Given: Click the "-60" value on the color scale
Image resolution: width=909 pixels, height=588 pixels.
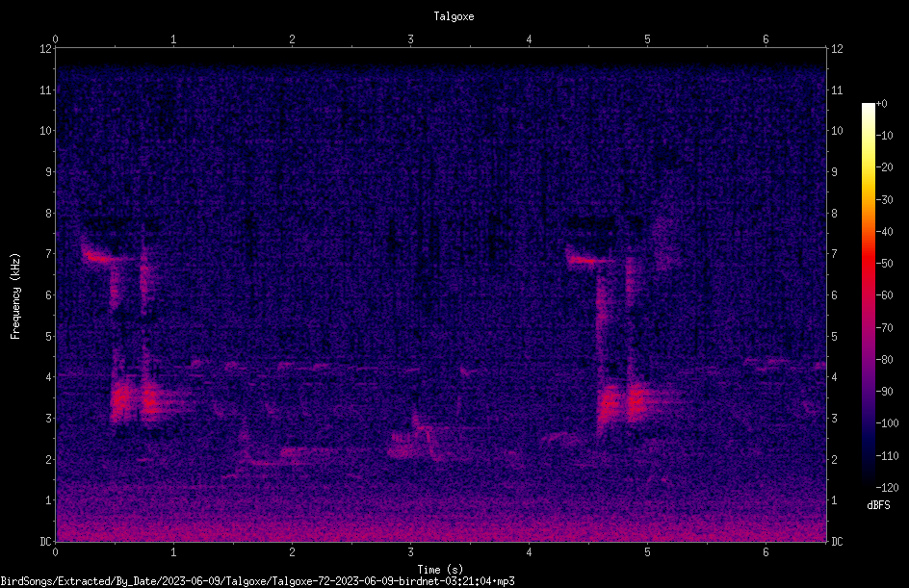Looking at the screenshot, I should coord(884,295).
